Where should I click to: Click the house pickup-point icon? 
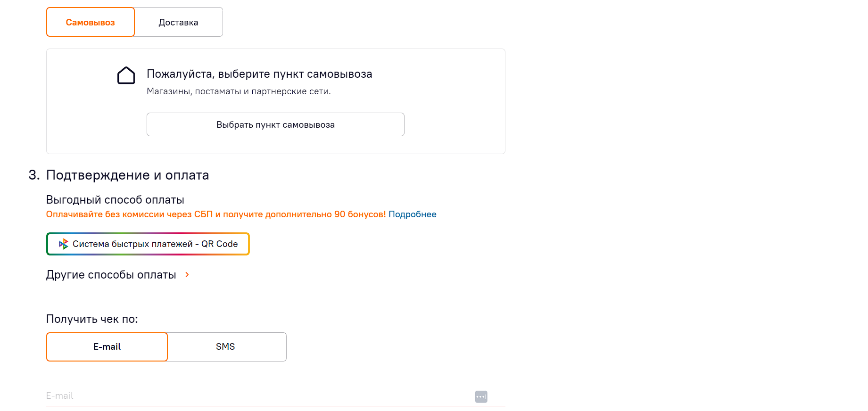(x=126, y=75)
